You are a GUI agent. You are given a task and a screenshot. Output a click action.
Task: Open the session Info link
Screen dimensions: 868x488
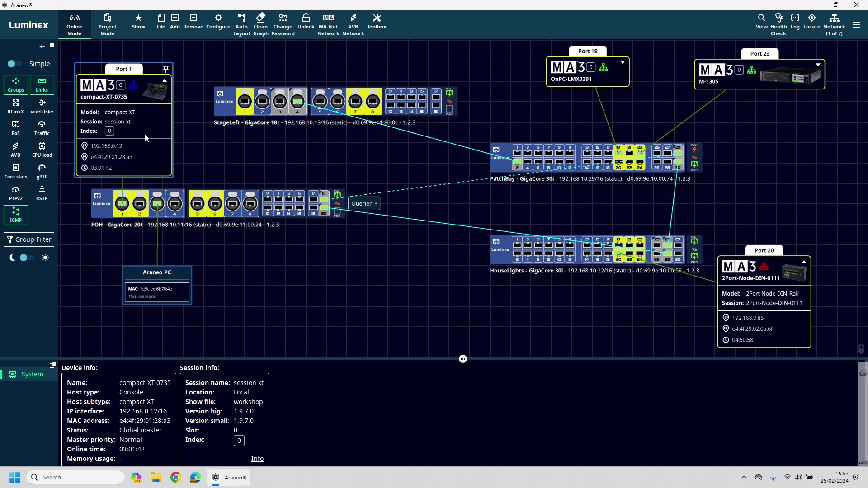pyautogui.click(x=257, y=459)
